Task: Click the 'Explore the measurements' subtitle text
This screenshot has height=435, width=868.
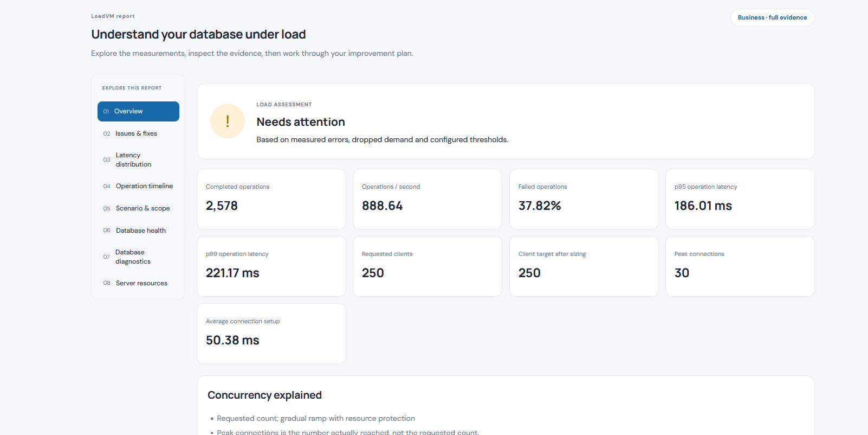Action: [252, 54]
